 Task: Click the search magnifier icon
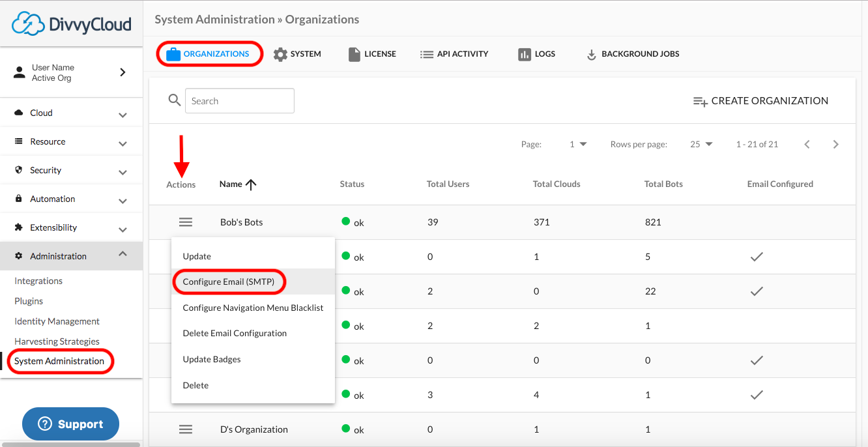pos(175,100)
